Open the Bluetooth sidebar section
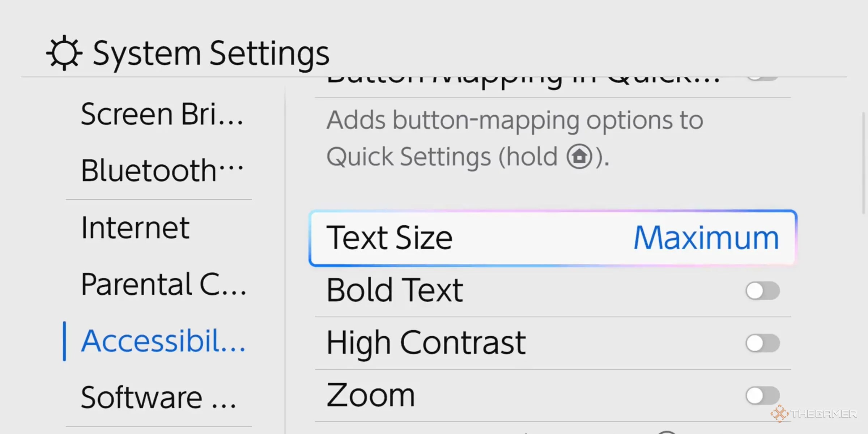 162,170
